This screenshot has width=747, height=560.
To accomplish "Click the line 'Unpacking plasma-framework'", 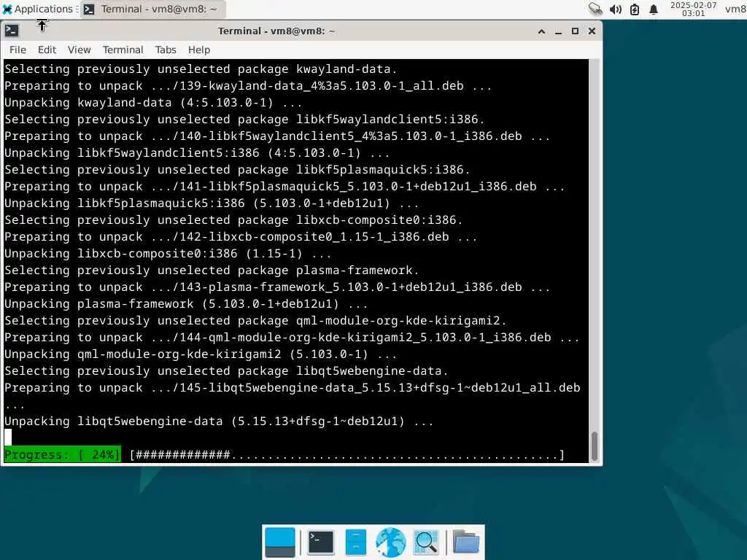I will [186, 304].
